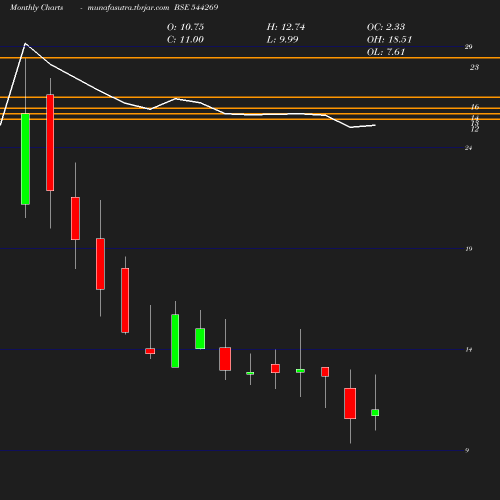This screenshot has height=500, width=500.
Task: Click the "OH: 18.51" reading
Action: tap(389, 40)
